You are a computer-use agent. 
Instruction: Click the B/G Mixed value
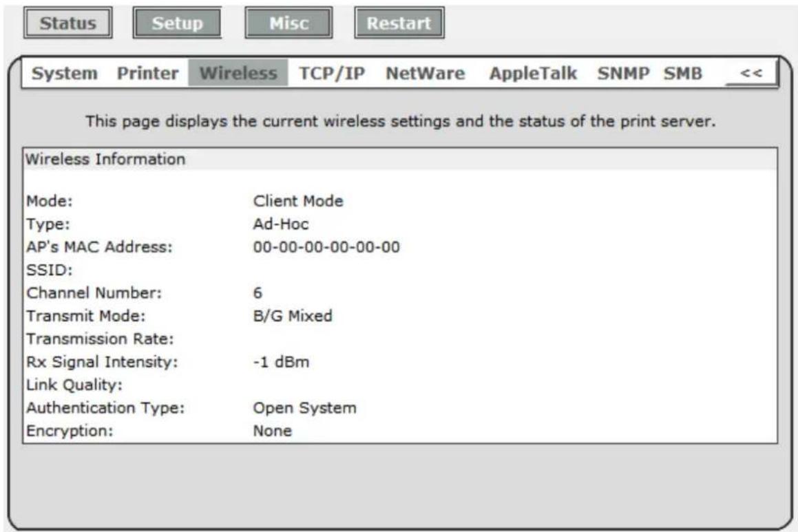click(293, 316)
